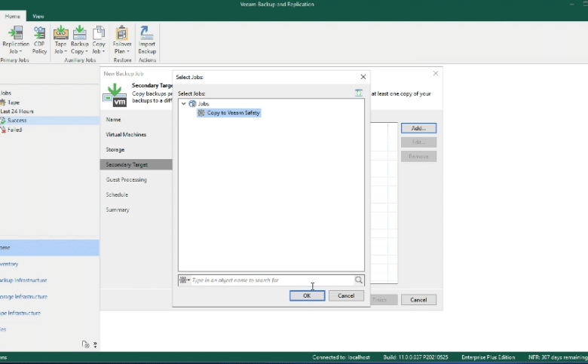Go to the Storage wizard step

[x=115, y=149]
